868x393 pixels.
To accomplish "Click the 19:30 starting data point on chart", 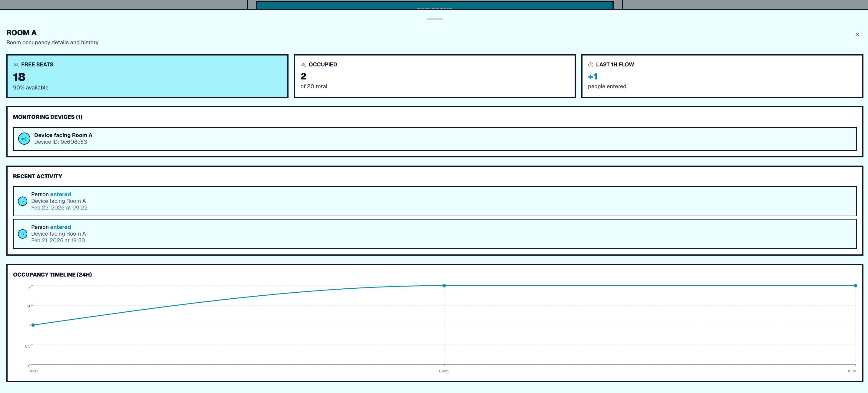I will click(33, 325).
